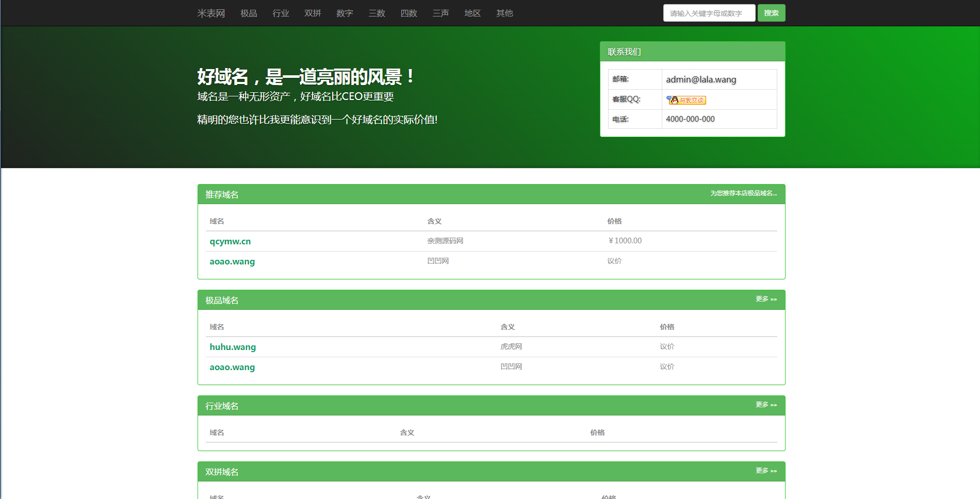Click the green 搜索 button
This screenshot has height=499, width=980.
pyautogui.click(x=771, y=13)
